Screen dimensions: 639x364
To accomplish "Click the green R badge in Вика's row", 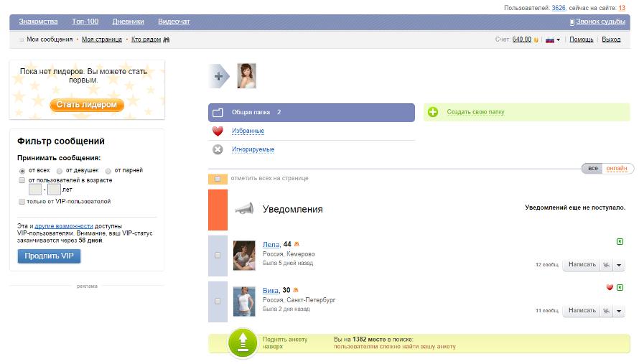I will click(x=620, y=287).
